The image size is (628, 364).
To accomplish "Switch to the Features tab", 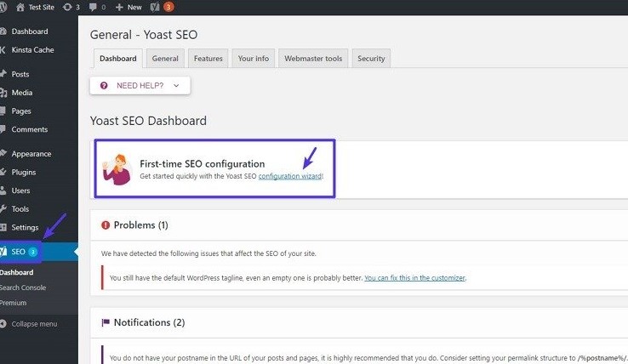I will pos(208,59).
